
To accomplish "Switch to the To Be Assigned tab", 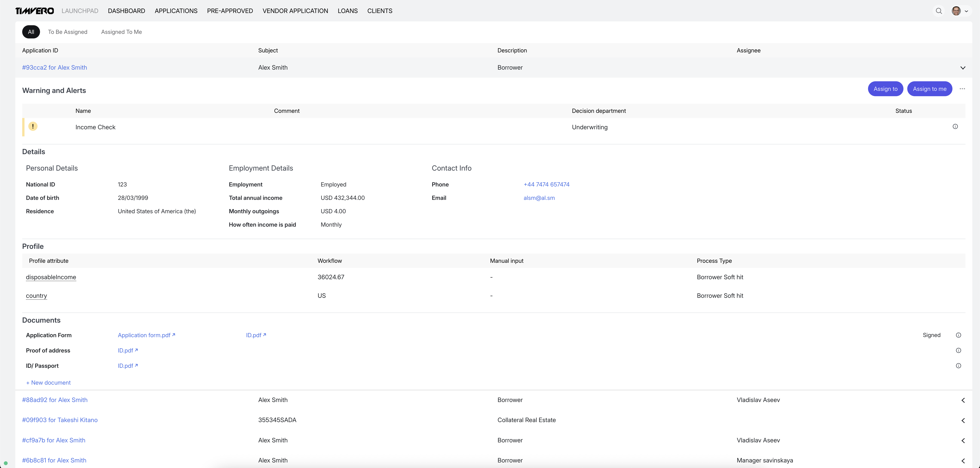I will pyautogui.click(x=67, y=32).
